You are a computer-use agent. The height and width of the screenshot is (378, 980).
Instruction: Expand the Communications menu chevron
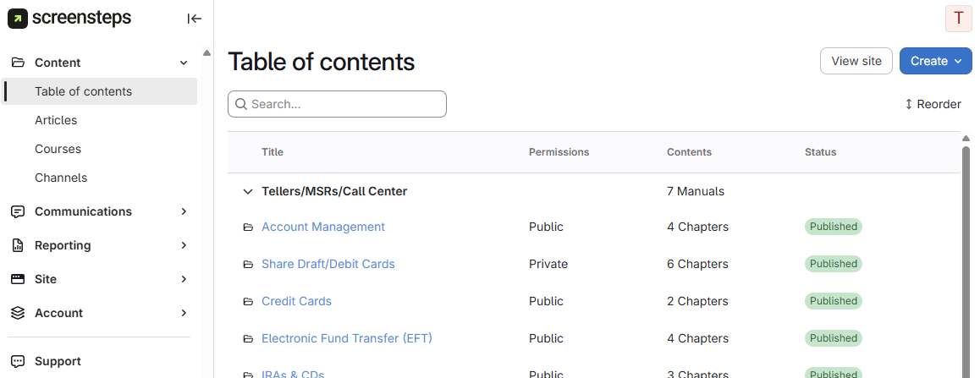[x=184, y=211]
